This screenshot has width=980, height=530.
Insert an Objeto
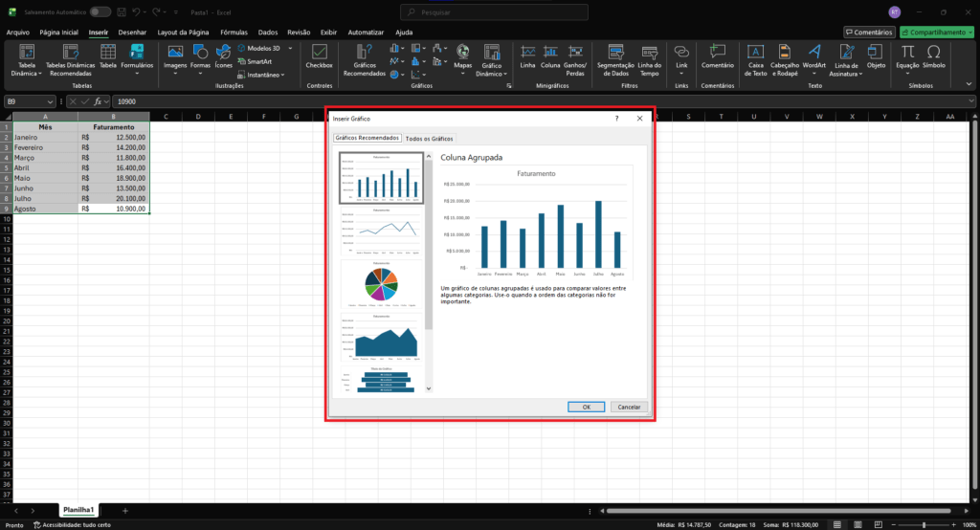tap(876, 56)
